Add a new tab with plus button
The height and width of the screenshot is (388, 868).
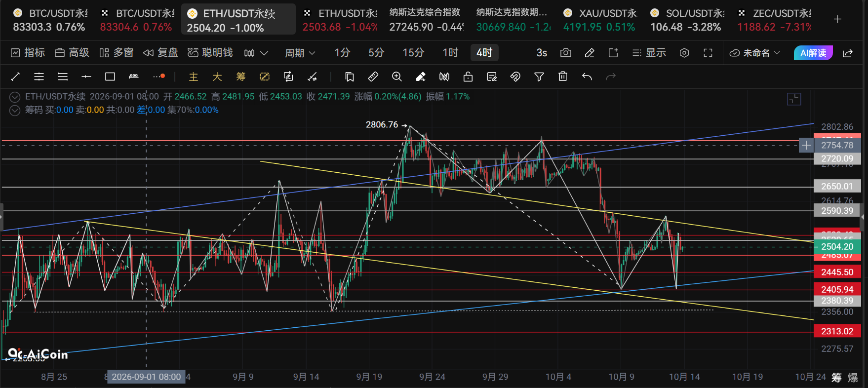click(837, 19)
